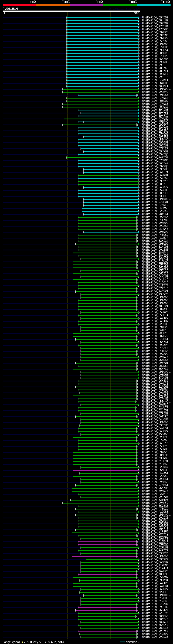173x644 pixels.
Task: Click the query end position 318
Action: point(137,13)
